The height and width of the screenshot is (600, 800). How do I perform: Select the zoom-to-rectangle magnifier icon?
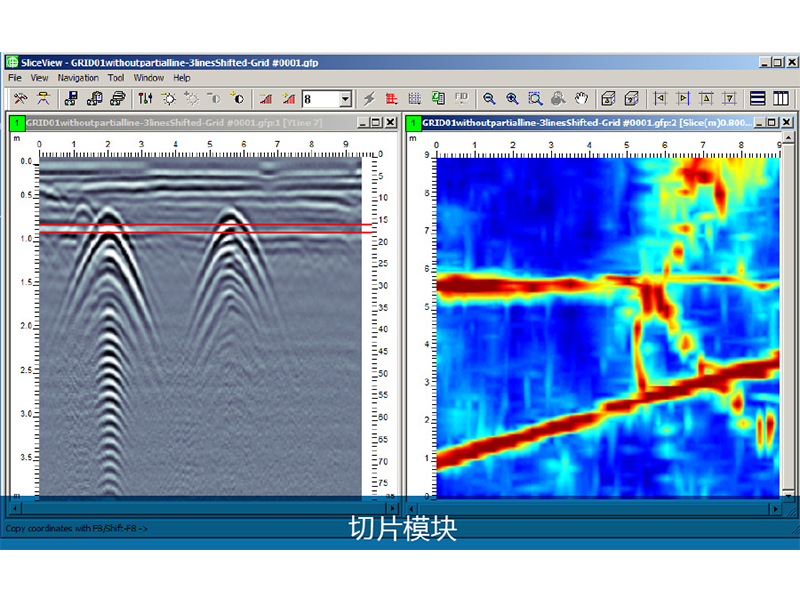pyautogui.click(x=535, y=98)
